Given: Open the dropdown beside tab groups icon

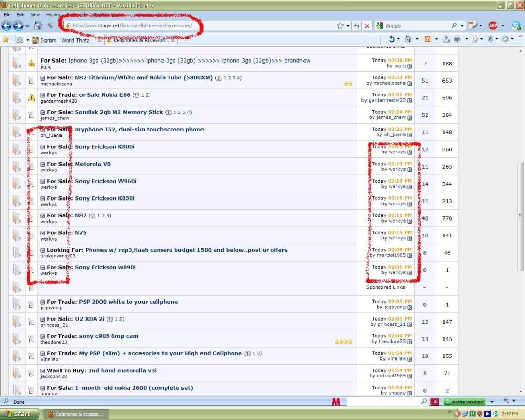Looking at the screenshot, I should pos(28,40).
